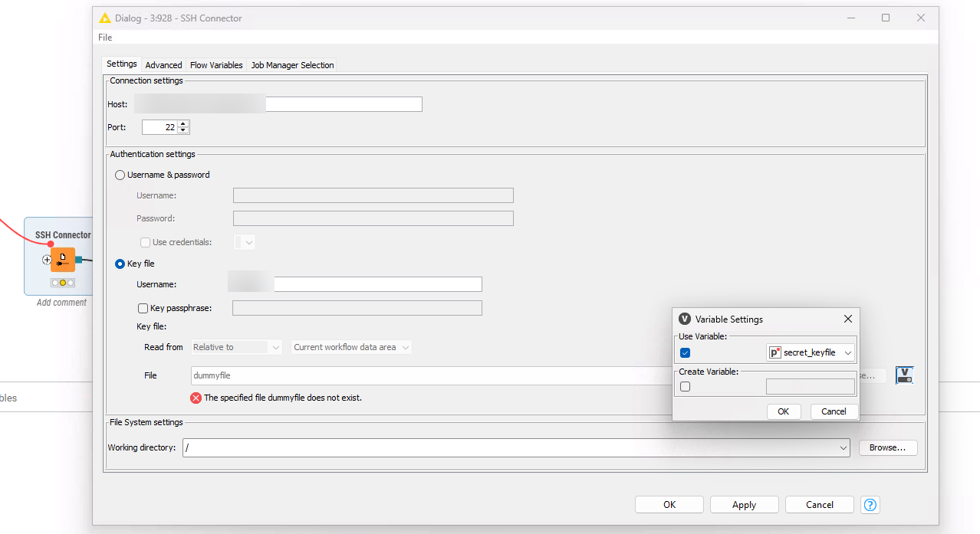Viewport: 980px width, 534px height.
Task: Click the blue help question mark icon
Action: 870,505
